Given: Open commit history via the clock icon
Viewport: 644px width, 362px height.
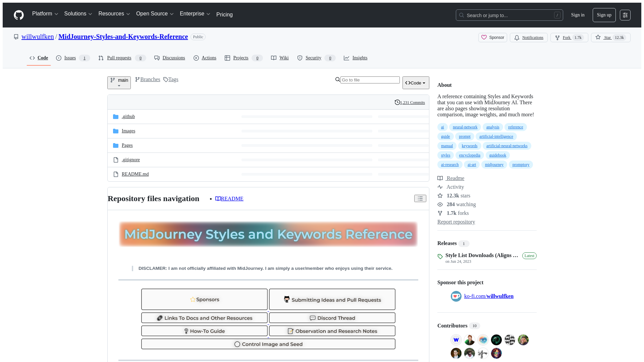Looking at the screenshot, I should point(397,102).
